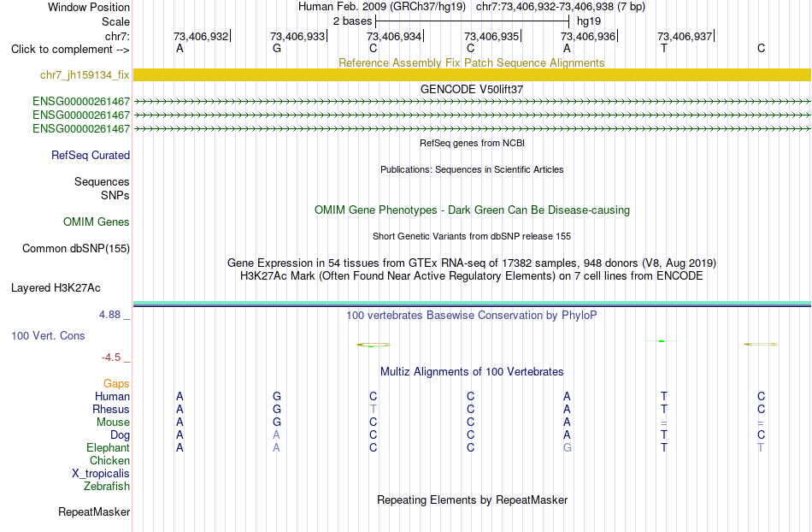This screenshot has width=812, height=532.
Task: Click the yellow fix patch alignment bar
Action: point(472,74)
